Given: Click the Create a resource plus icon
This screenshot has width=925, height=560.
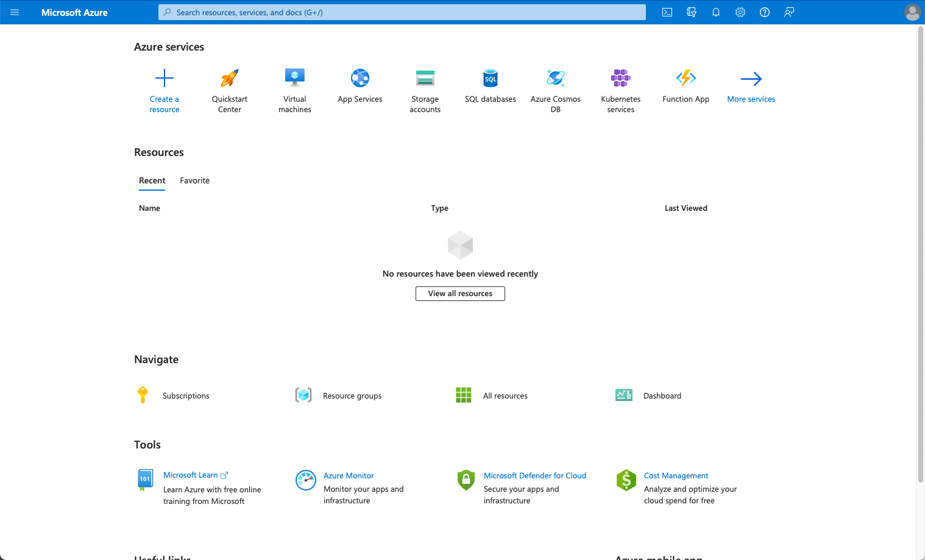Looking at the screenshot, I should click(x=165, y=78).
